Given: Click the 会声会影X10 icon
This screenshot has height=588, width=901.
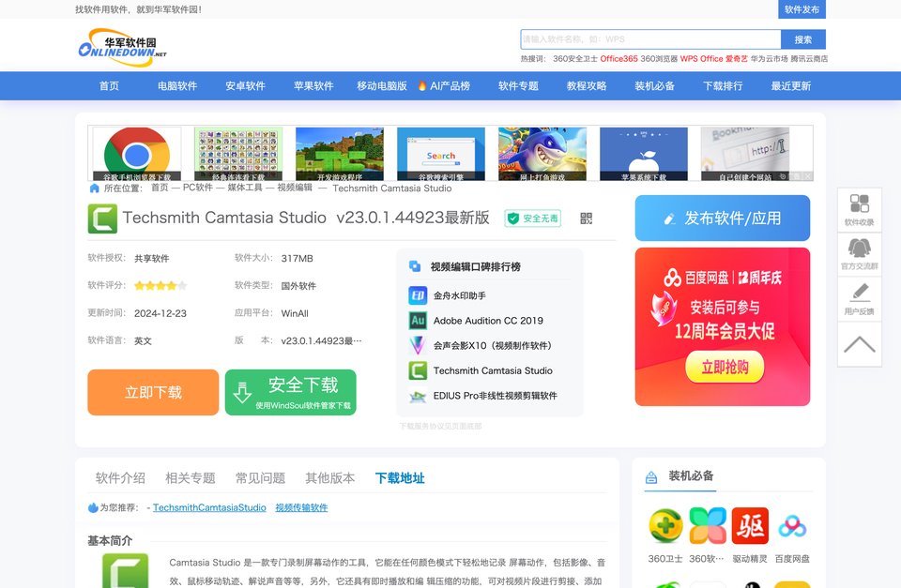Looking at the screenshot, I should click(x=418, y=346).
